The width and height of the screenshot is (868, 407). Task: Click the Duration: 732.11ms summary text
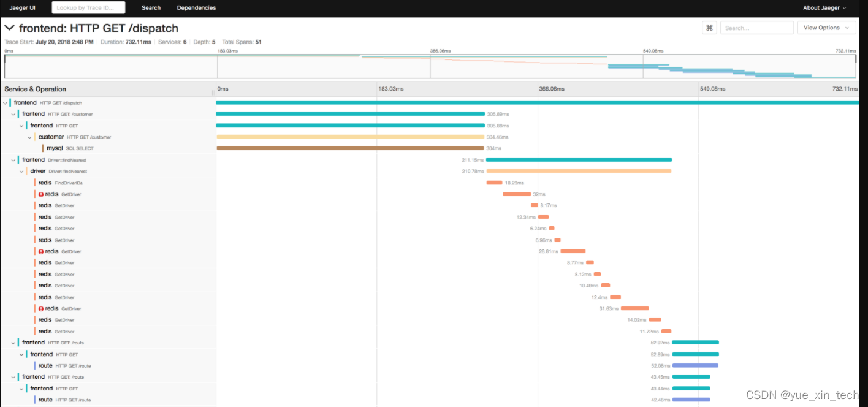pos(126,42)
